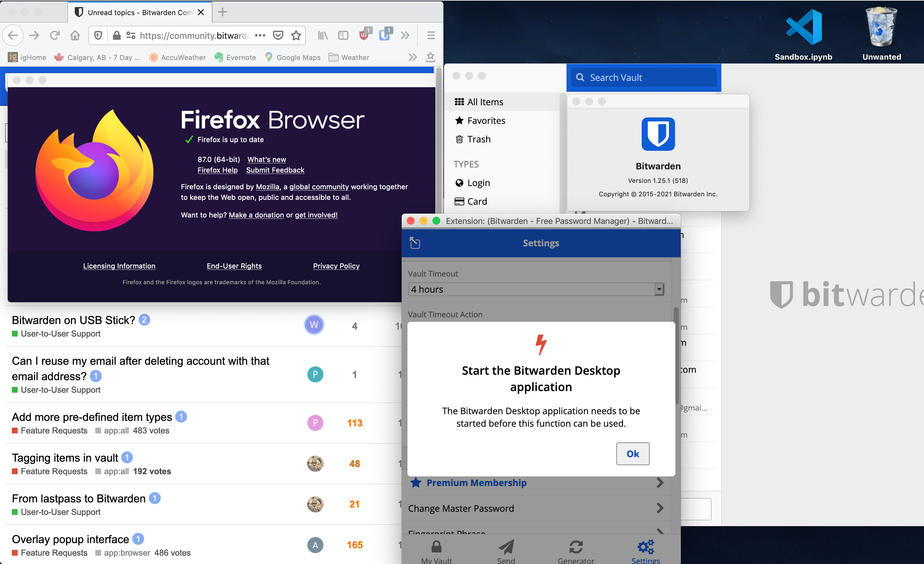Viewport: 924px width, 564px height.
Task: Open the Bitwarden on USB Stick topic
Action: tap(73, 320)
